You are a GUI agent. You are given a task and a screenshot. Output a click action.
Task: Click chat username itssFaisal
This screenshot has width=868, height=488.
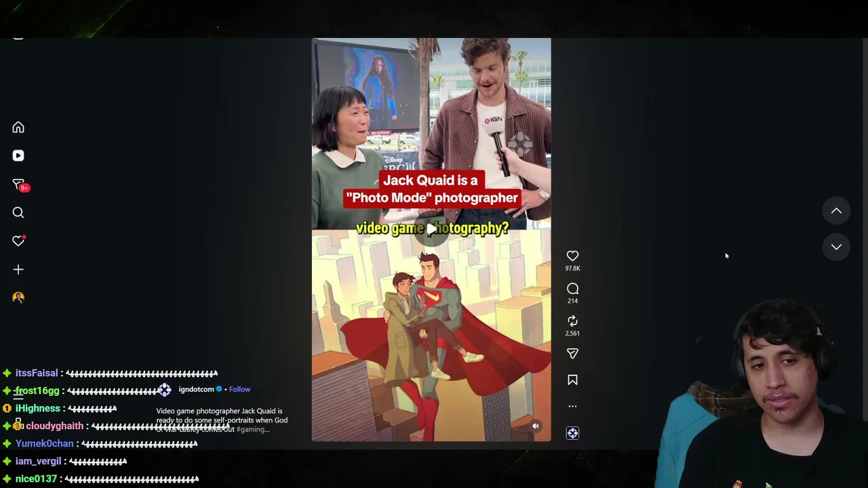[x=37, y=373]
